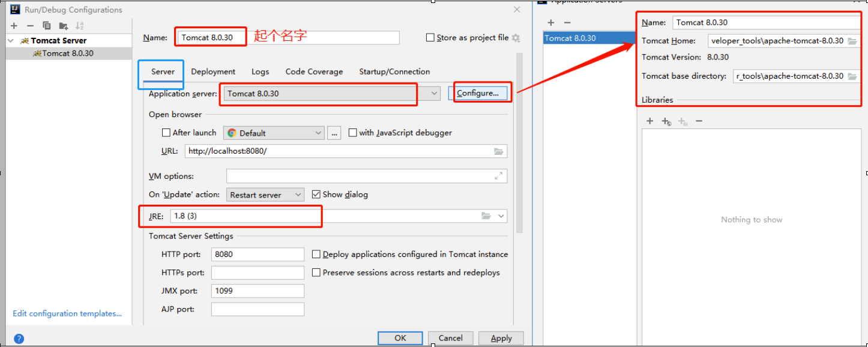Collapse the Tomcat Server tree node

(11, 41)
